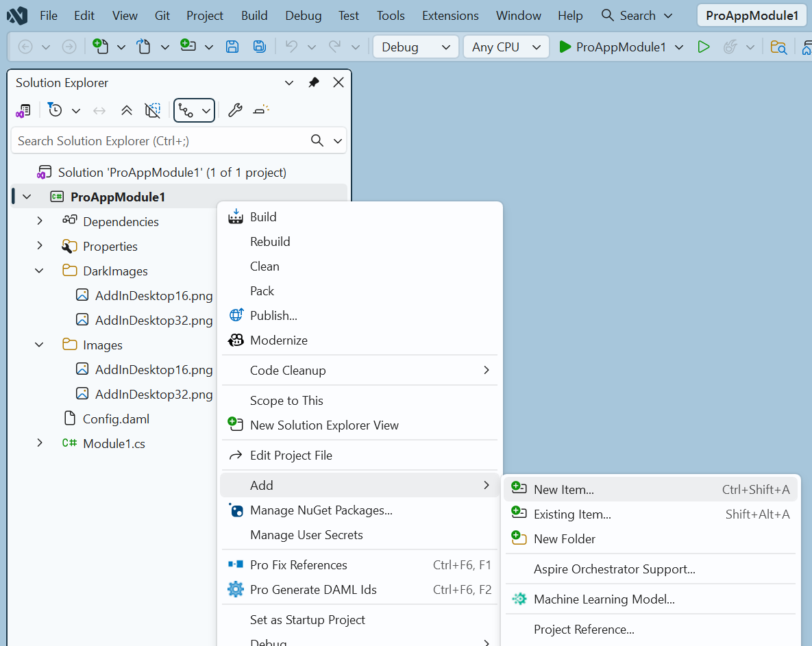
Task: Select AddInDesktop32.png under DarkImages
Action: 153,320
